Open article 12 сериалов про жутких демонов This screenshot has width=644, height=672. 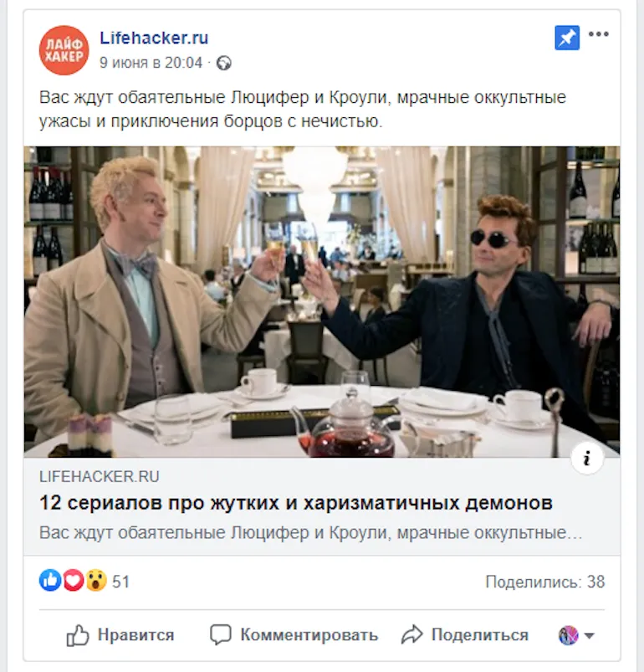296,503
